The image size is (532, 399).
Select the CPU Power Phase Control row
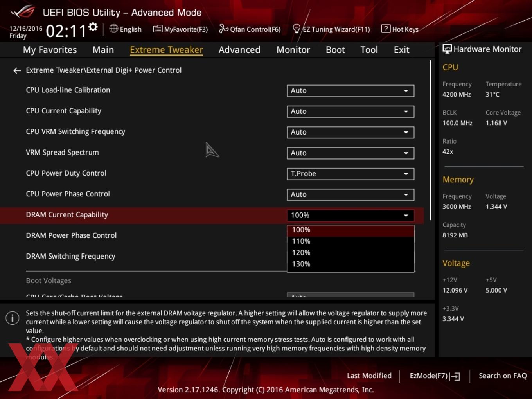point(68,194)
